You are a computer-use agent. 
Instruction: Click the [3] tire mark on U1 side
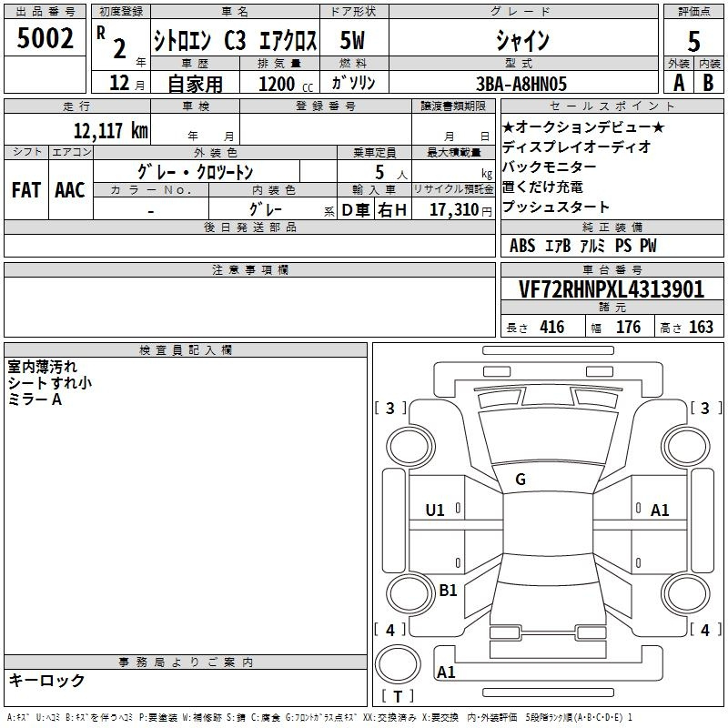coord(390,408)
